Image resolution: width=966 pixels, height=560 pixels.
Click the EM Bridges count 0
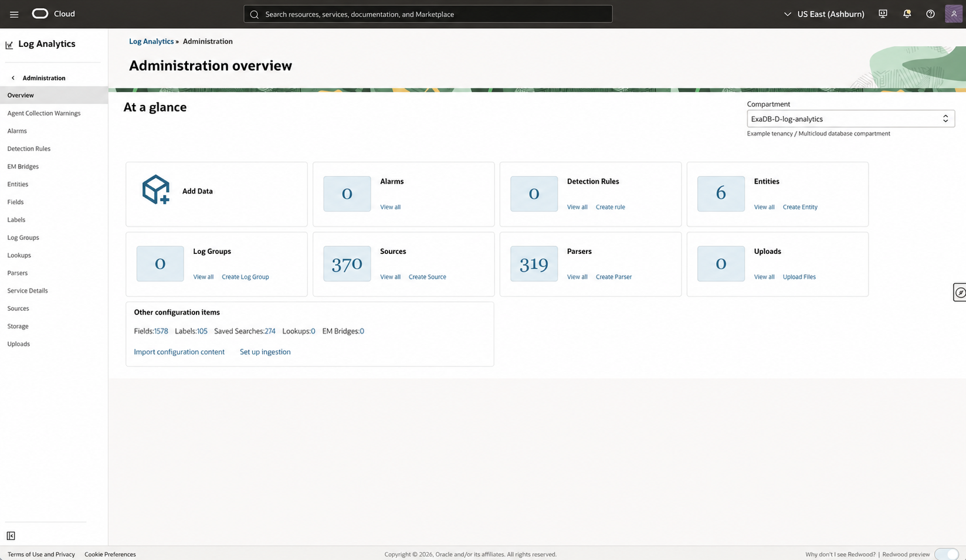click(362, 331)
